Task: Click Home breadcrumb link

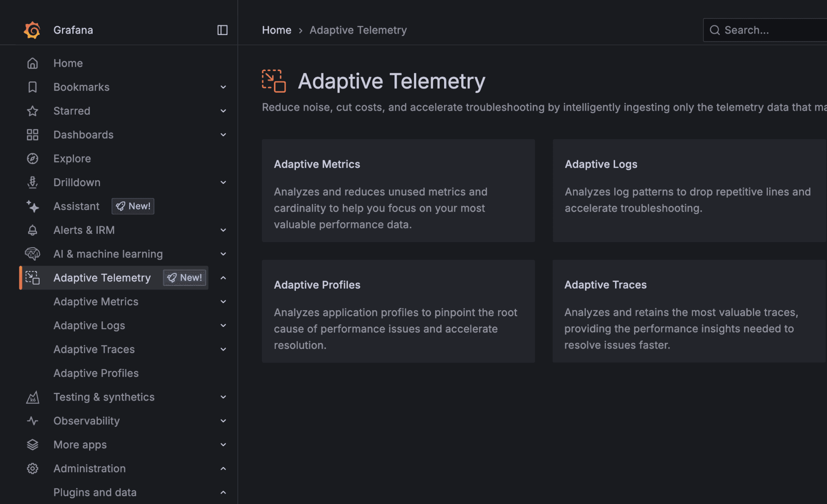Action: pos(277,30)
